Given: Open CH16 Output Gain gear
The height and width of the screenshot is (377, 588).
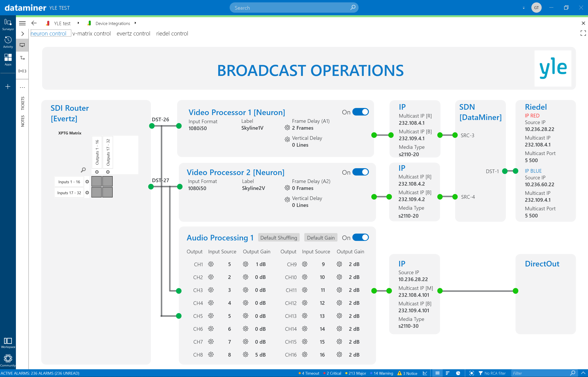Looking at the screenshot, I should click(x=339, y=354).
